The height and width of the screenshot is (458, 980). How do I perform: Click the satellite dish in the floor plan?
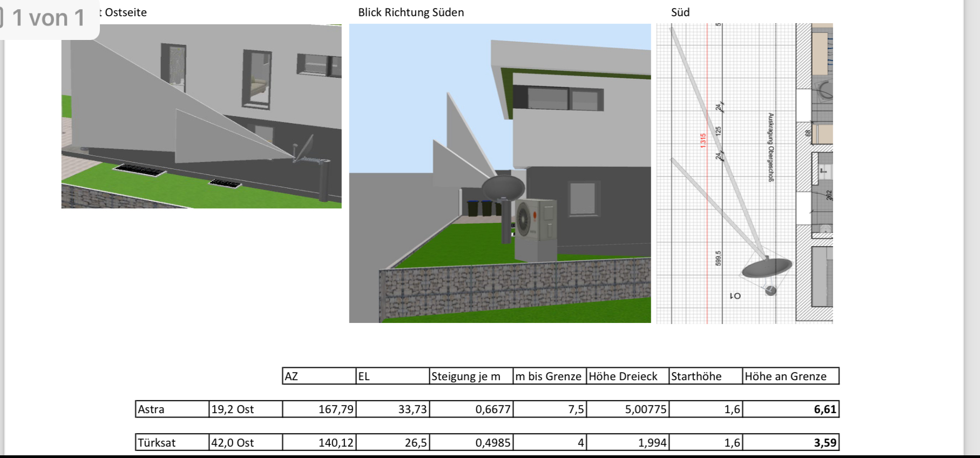click(x=767, y=267)
